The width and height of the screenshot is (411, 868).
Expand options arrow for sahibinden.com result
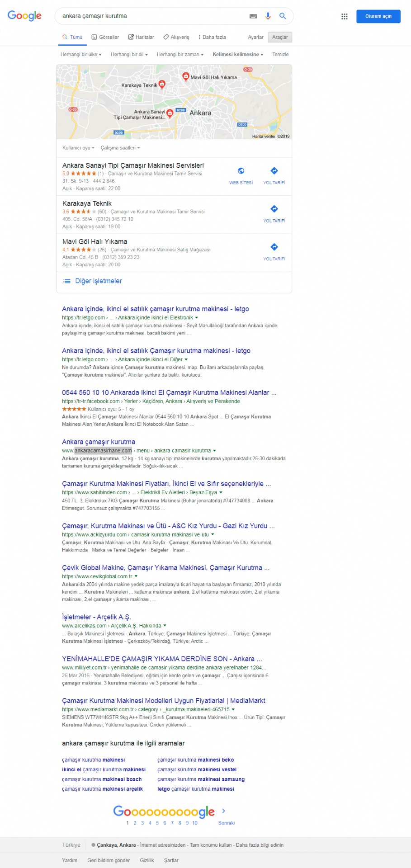[x=221, y=493]
